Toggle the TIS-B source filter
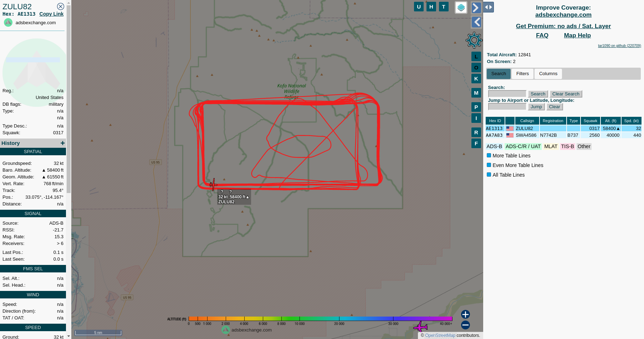The height and width of the screenshot is (339, 644). (x=567, y=146)
